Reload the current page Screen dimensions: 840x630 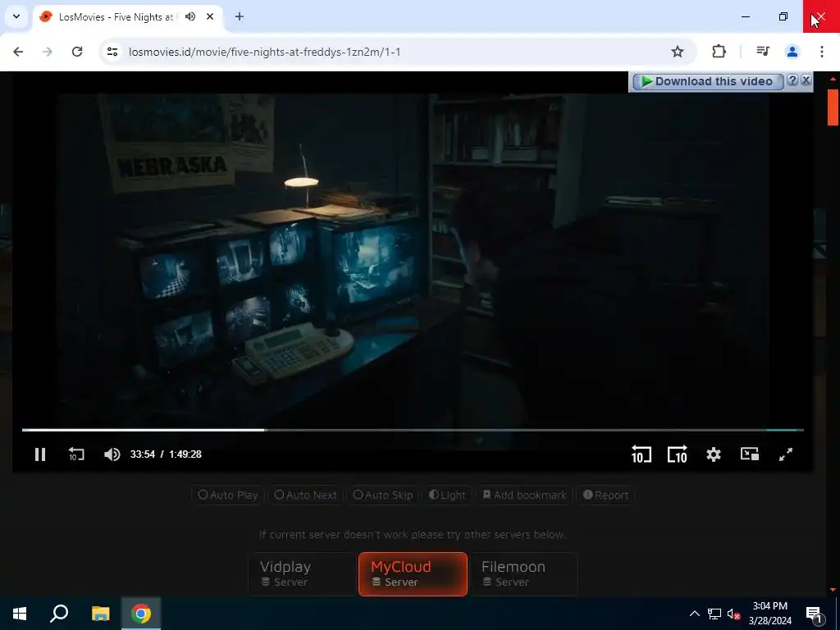tap(77, 52)
